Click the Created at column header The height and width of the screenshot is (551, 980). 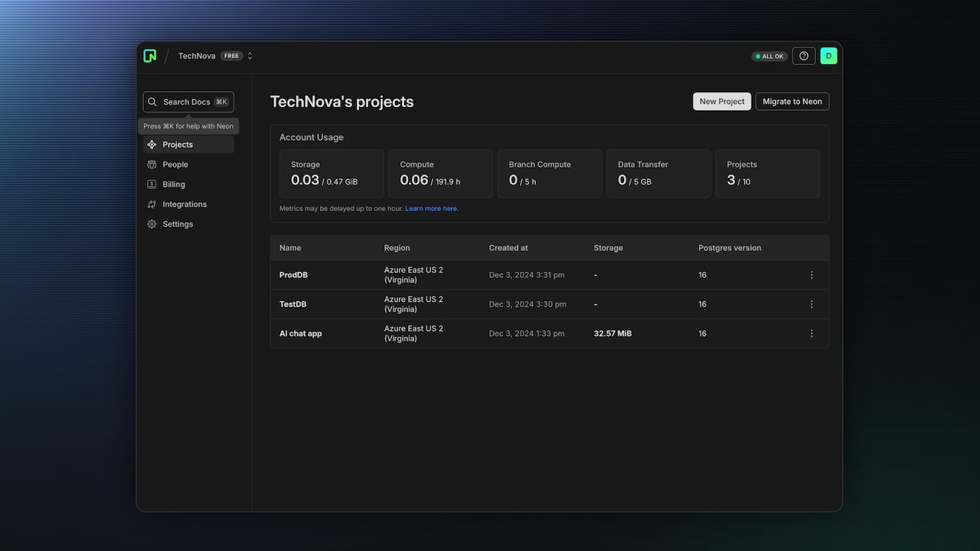point(508,248)
